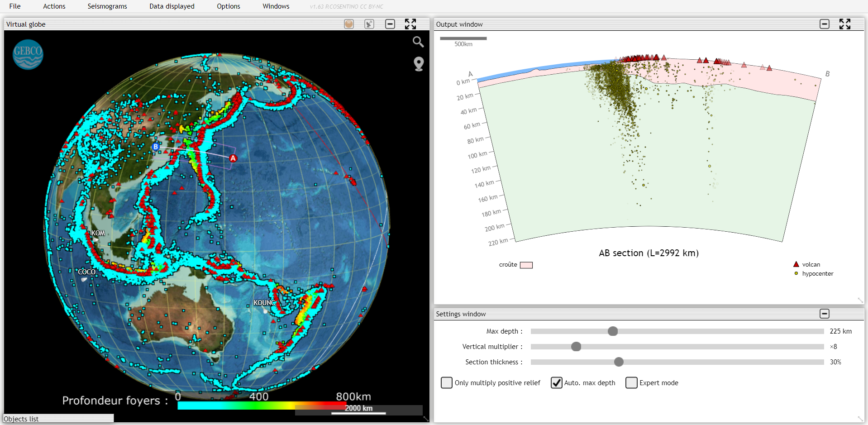This screenshot has width=868, height=425.
Task: Click the Vertical multiplier slider handle
Action: (x=576, y=347)
